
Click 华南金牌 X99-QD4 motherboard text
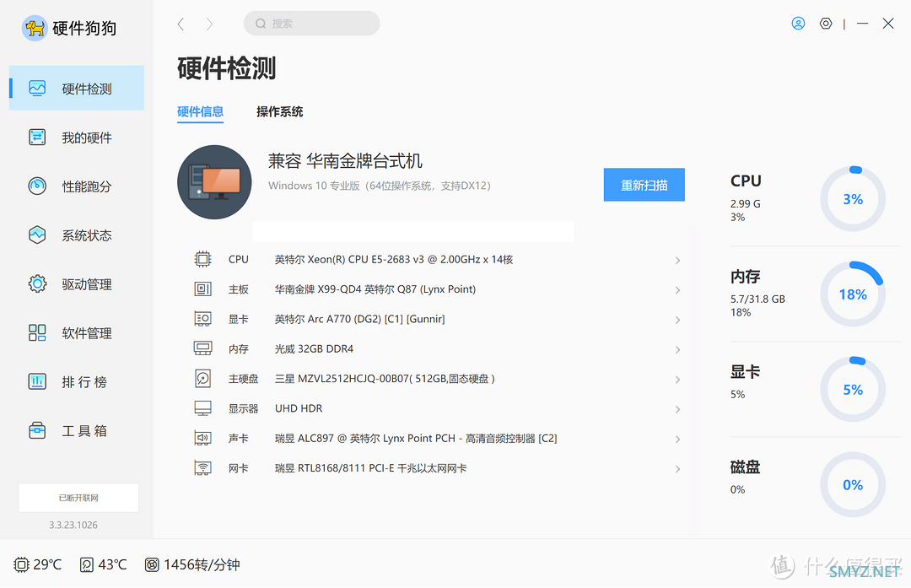coord(375,289)
